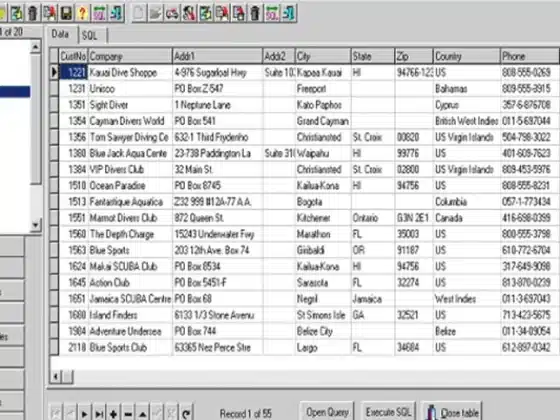
Task: Select the 'Unisco' company cell
Action: pyautogui.click(x=130, y=89)
